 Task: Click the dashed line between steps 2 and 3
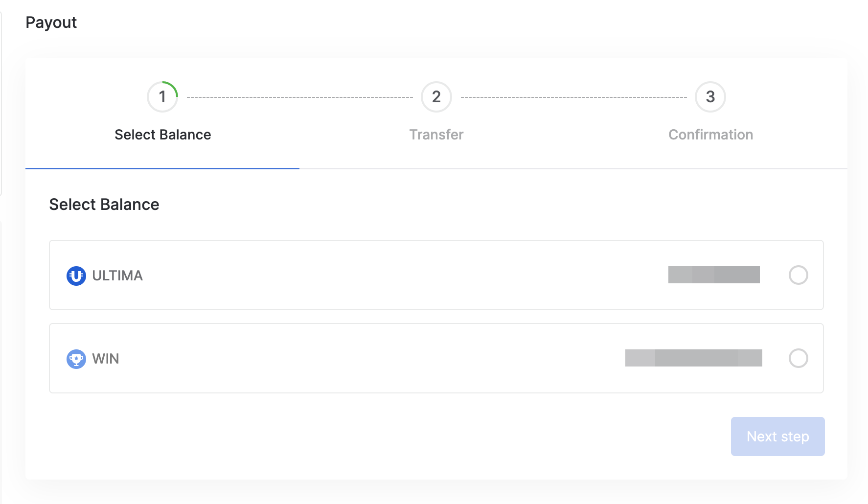tap(573, 97)
